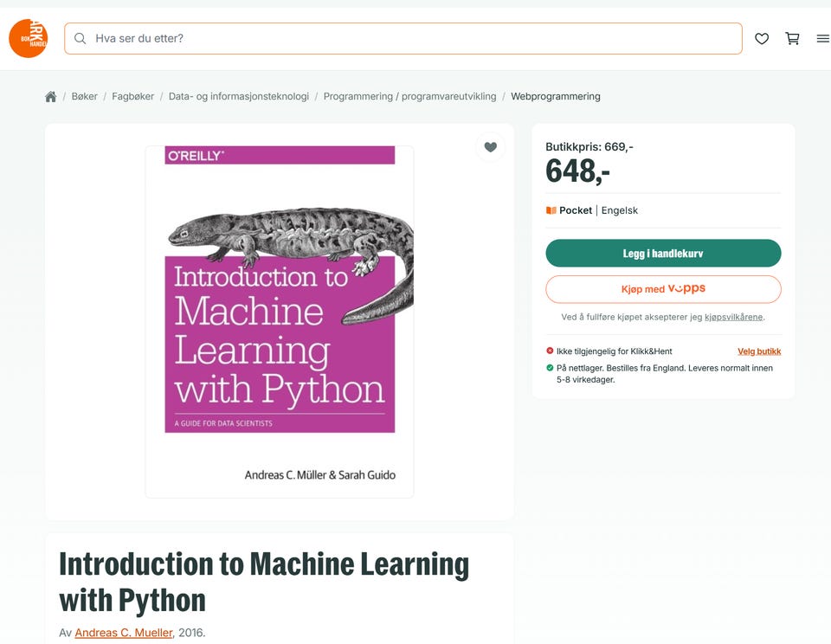
Task: Click Velg butikk link
Action: point(759,351)
